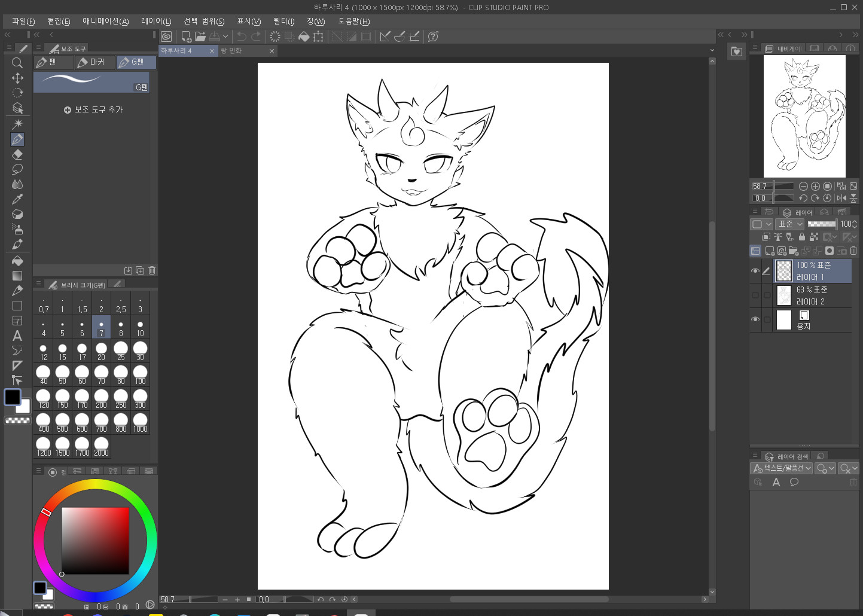Open Clip Studio launcher icon
Image resolution: width=863 pixels, height=616 pixels.
[166, 36]
